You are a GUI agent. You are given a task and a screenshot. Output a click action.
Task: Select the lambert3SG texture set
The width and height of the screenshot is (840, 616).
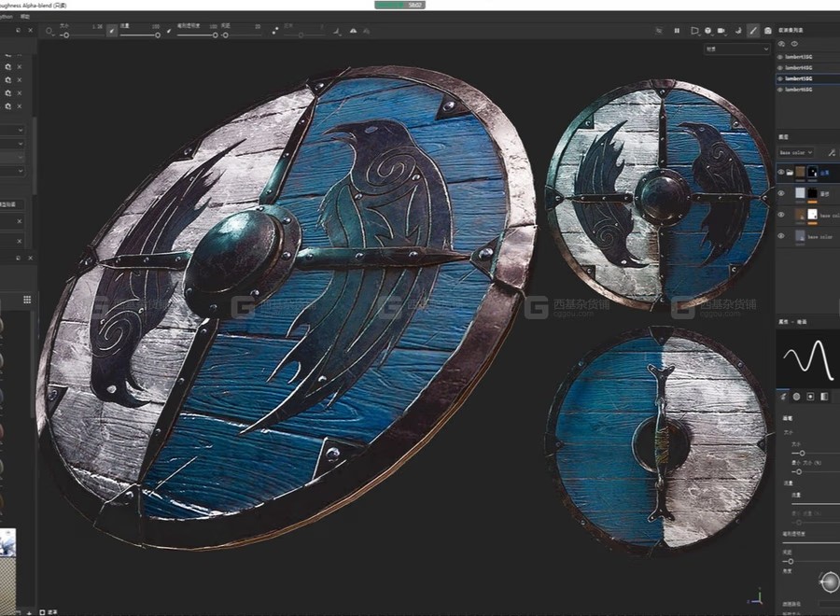tap(799, 57)
